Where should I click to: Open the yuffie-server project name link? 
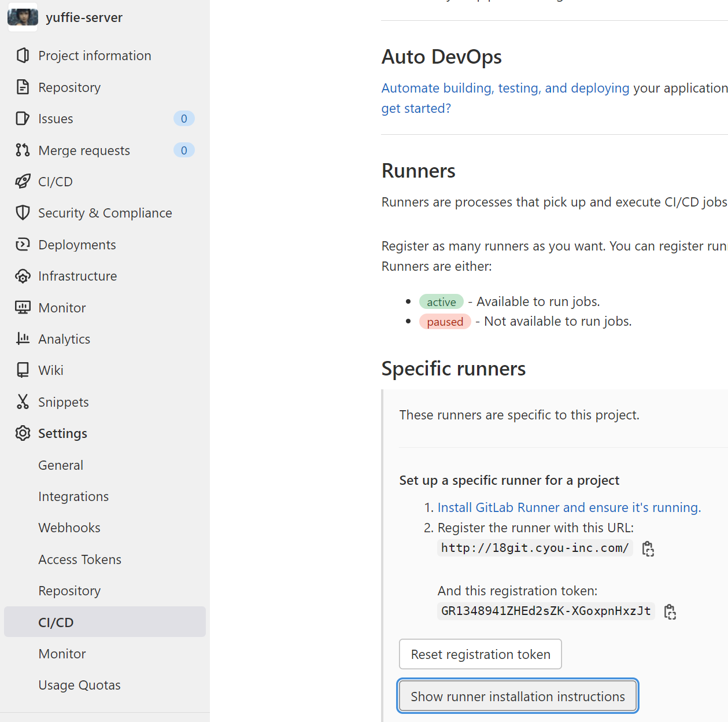[x=84, y=17]
